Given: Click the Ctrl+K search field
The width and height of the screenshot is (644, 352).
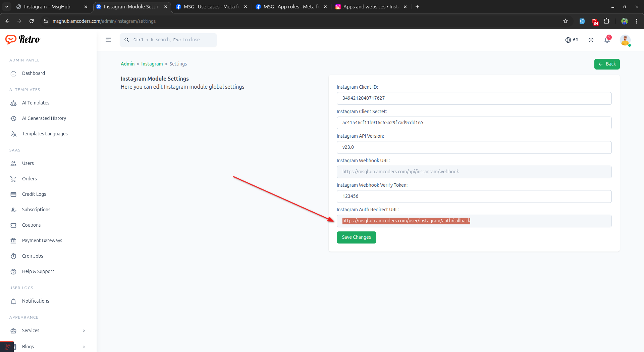Looking at the screenshot, I should 168,40.
